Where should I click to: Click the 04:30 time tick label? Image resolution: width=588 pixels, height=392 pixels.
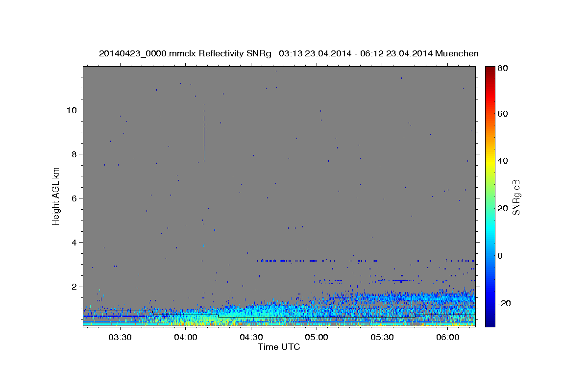coord(251,337)
